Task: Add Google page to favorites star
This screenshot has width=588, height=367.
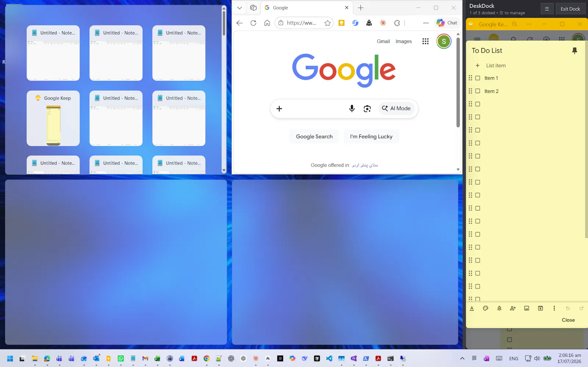Action: pos(327,23)
